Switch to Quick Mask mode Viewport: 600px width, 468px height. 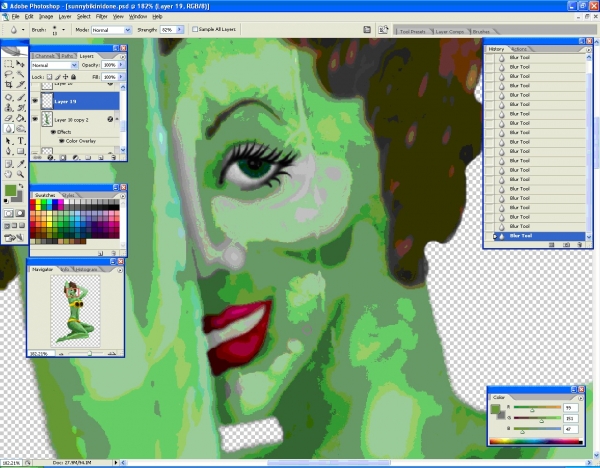[x=20, y=214]
